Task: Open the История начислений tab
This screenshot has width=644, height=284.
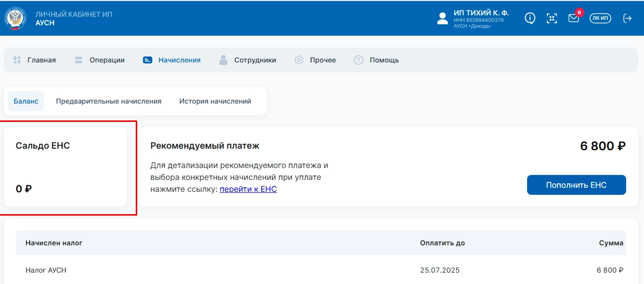Action: 215,101
